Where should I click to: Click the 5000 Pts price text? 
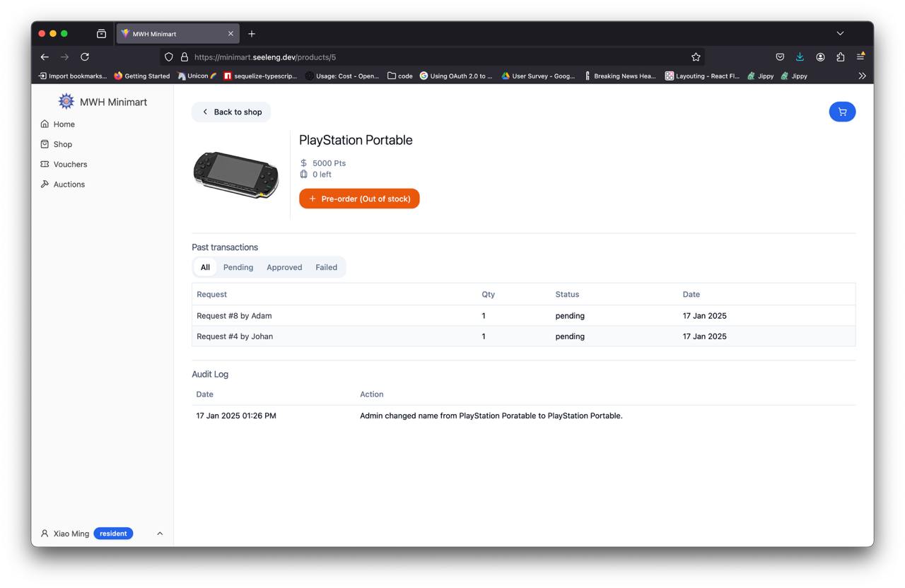[329, 163]
